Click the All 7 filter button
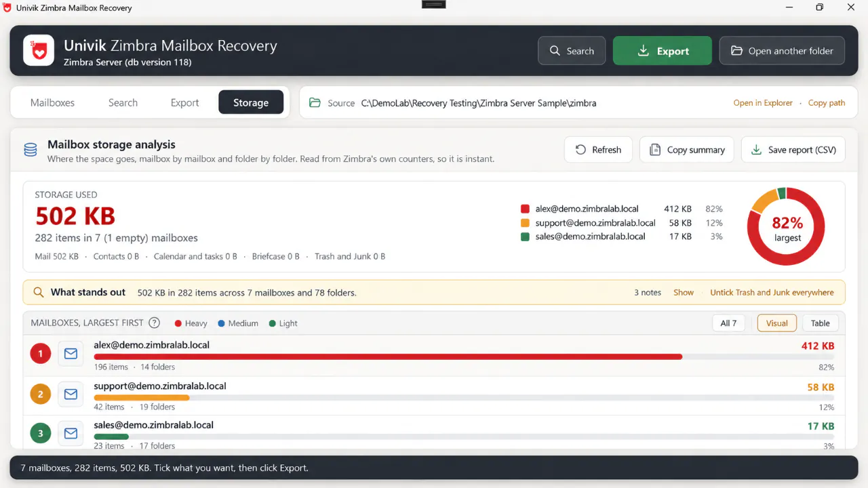 pyautogui.click(x=728, y=323)
